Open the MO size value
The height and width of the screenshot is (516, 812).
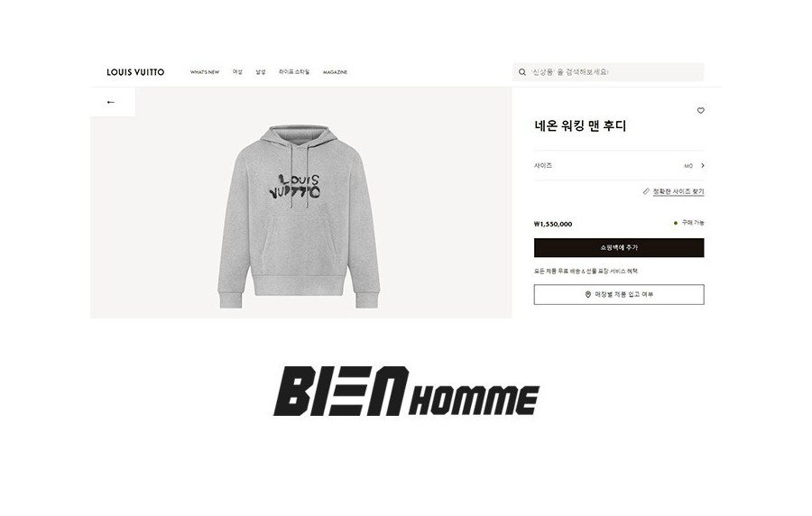click(688, 166)
